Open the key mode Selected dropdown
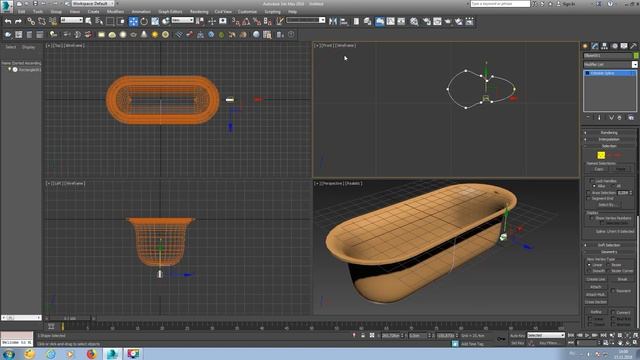 546,335
